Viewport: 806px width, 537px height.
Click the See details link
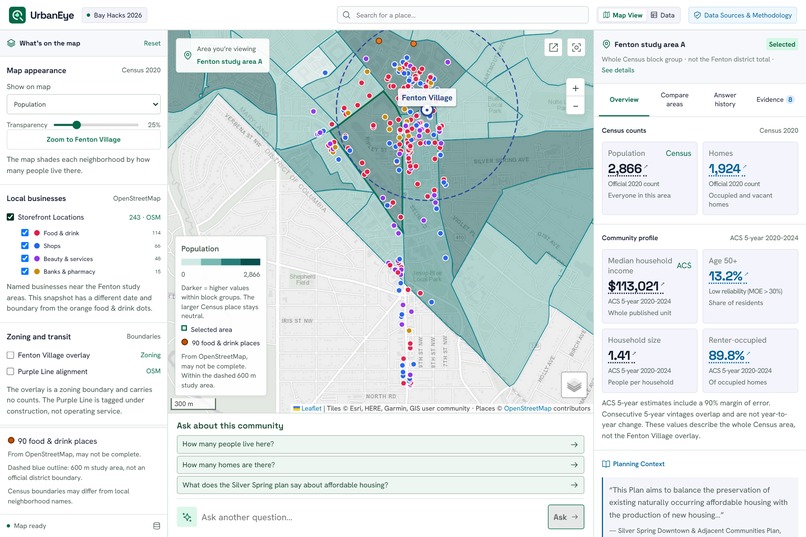tap(618, 70)
